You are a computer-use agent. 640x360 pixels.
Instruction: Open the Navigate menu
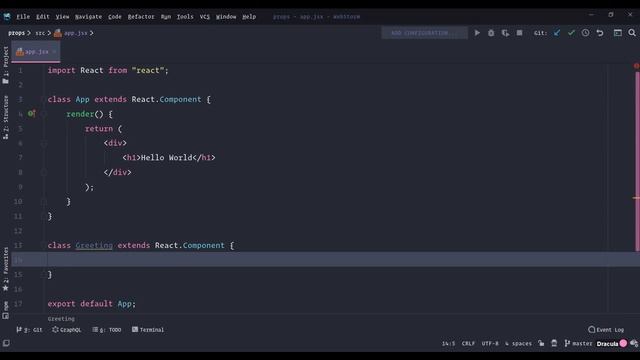point(89,17)
